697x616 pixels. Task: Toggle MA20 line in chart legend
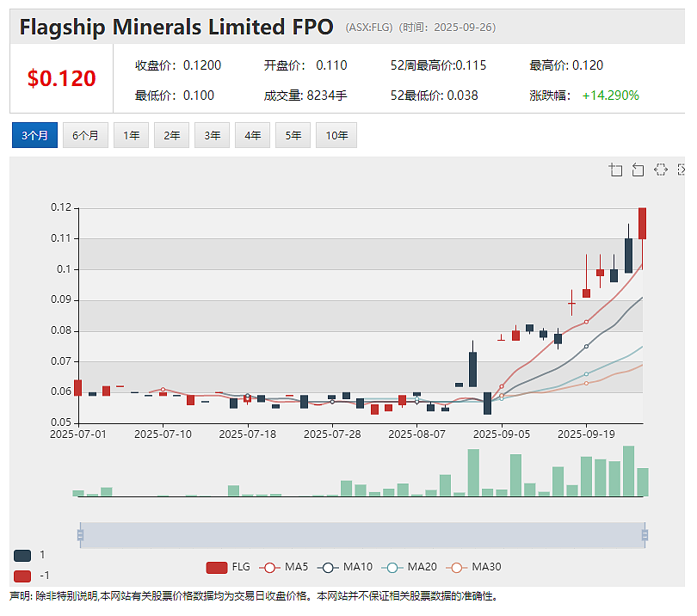pos(409,568)
